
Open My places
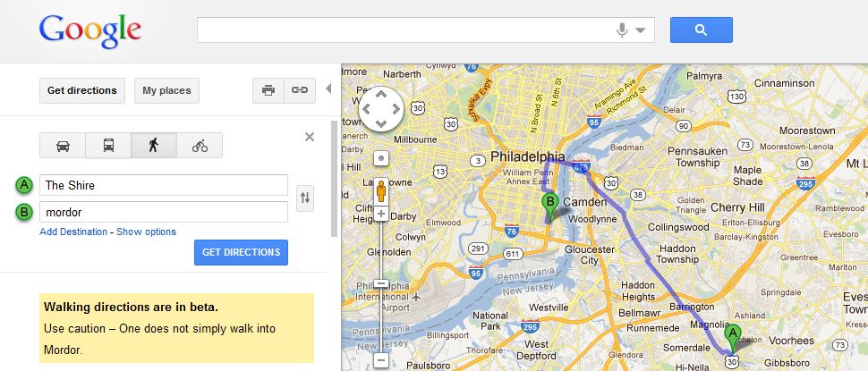166,90
